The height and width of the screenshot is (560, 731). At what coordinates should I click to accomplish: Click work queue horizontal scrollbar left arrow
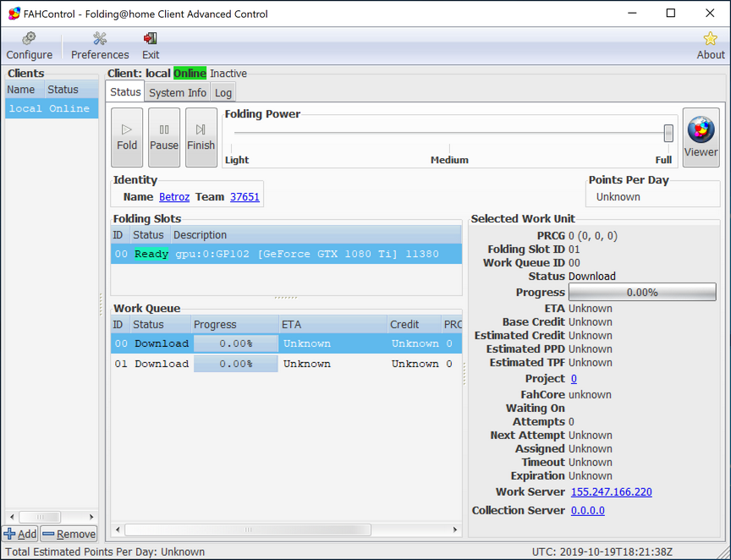[x=118, y=530]
